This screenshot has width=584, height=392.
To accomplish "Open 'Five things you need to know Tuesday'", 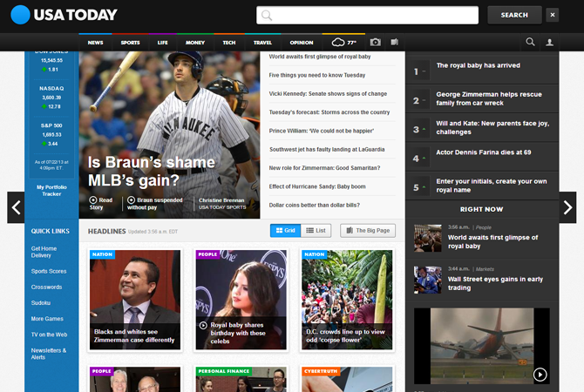I will 317,75.
